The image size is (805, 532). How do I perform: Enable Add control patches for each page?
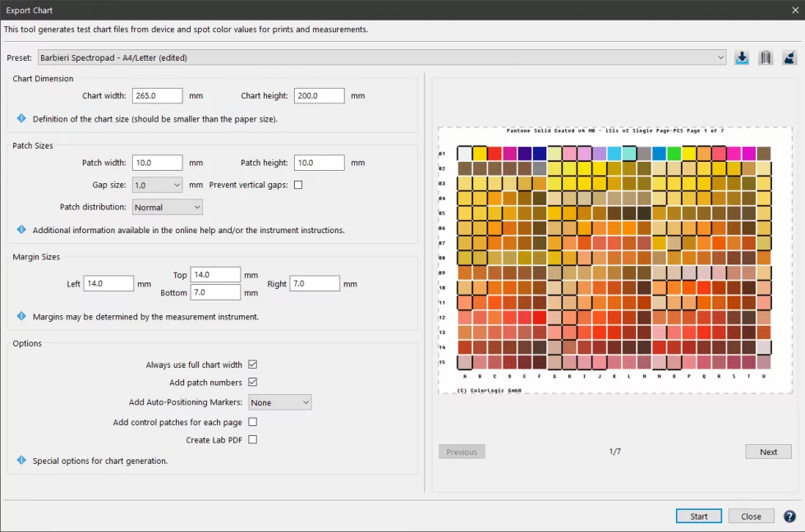click(253, 422)
